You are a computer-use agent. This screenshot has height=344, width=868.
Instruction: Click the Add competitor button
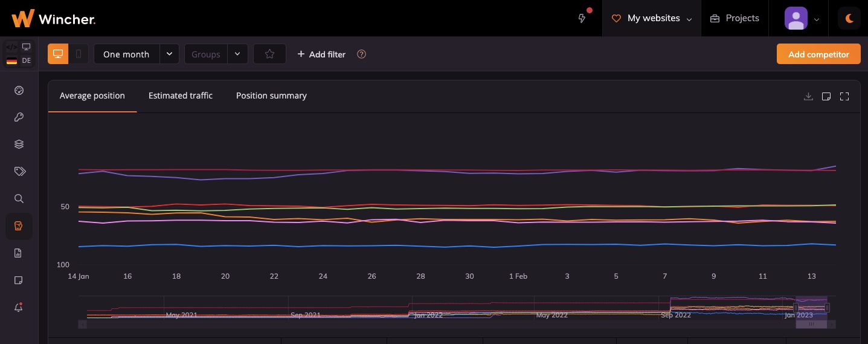818,54
